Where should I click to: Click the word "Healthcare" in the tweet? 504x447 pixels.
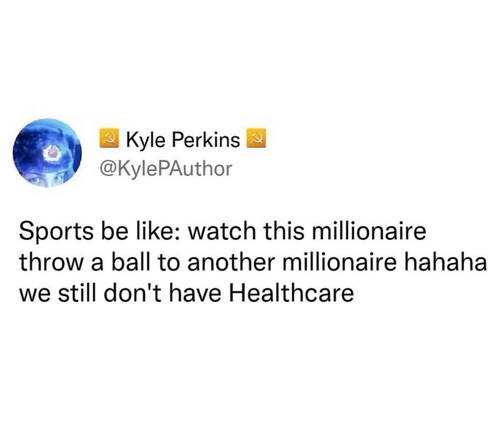[291, 293]
